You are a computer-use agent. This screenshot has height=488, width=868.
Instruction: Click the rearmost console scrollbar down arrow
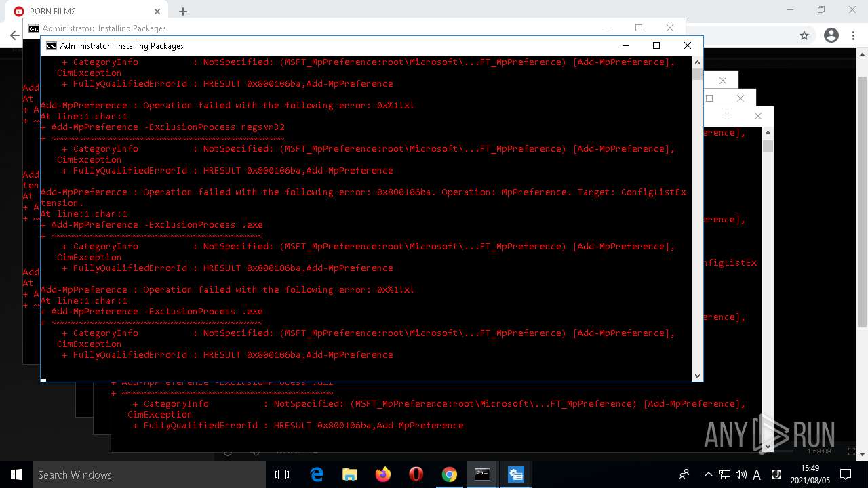point(768,446)
